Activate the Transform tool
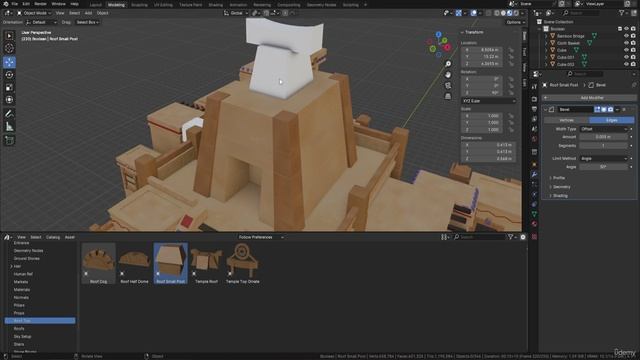 point(9,100)
